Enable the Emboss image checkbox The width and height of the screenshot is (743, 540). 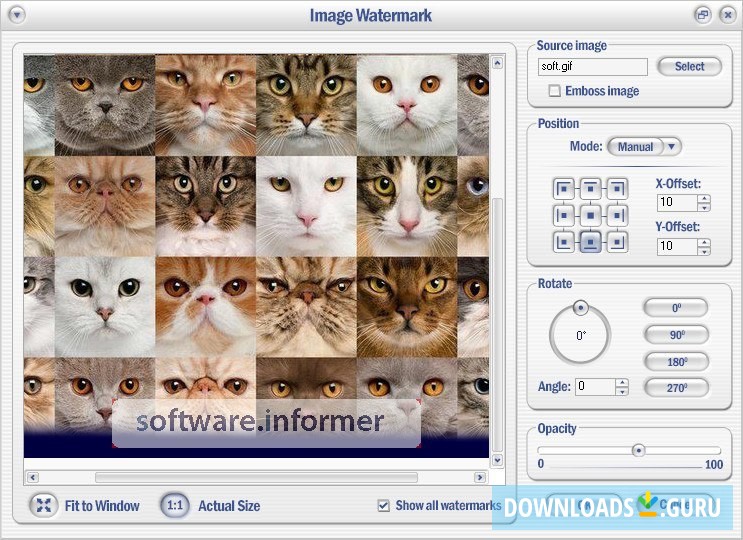tap(554, 90)
